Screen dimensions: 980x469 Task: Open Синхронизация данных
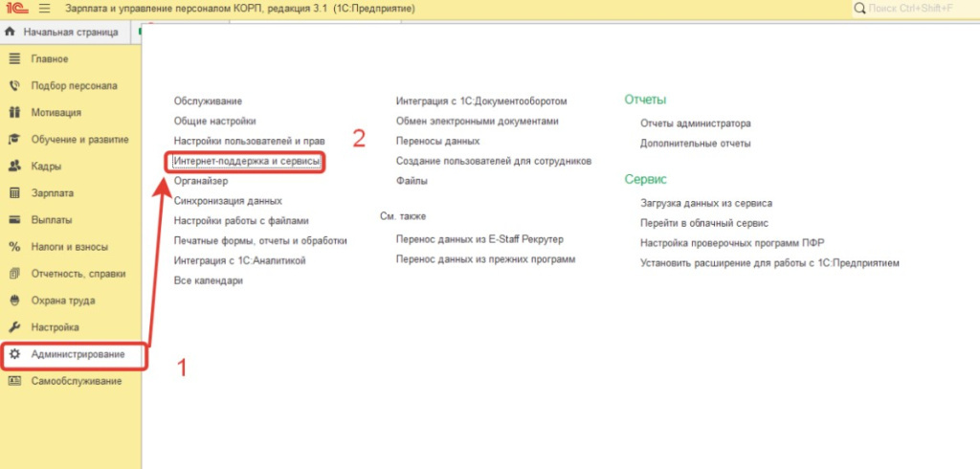(228, 201)
